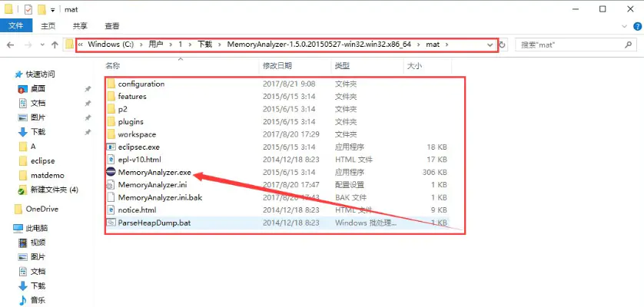This screenshot has height=307, width=644.
Task: Open recent locations dropdown arrow
Action: click(42, 45)
